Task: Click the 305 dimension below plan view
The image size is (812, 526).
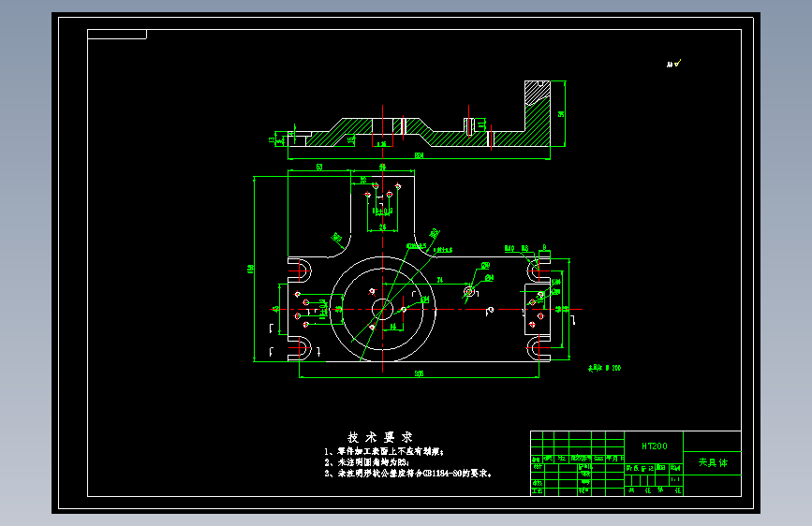Action: point(419,373)
